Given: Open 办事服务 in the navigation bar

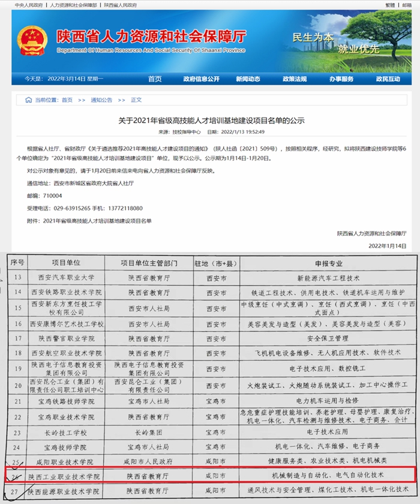Looking at the screenshot, I should (x=341, y=79).
